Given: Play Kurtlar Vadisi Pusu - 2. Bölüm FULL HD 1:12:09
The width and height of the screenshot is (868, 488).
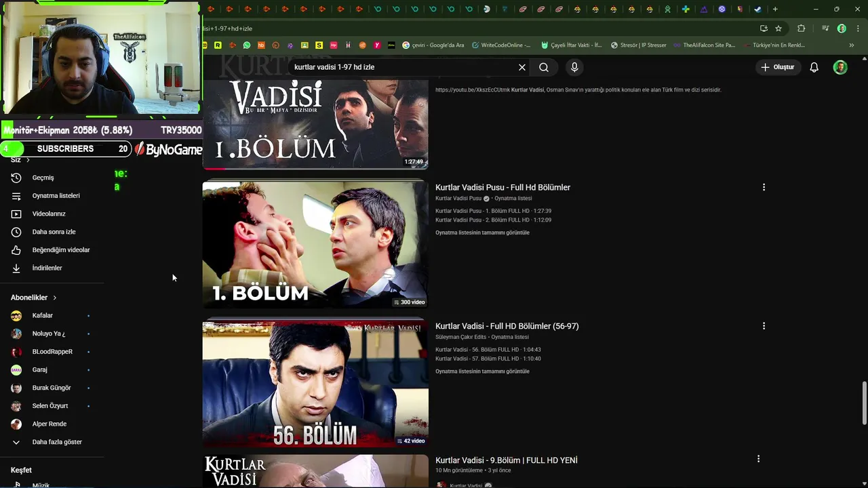Looking at the screenshot, I should click(x=493, y=220).
